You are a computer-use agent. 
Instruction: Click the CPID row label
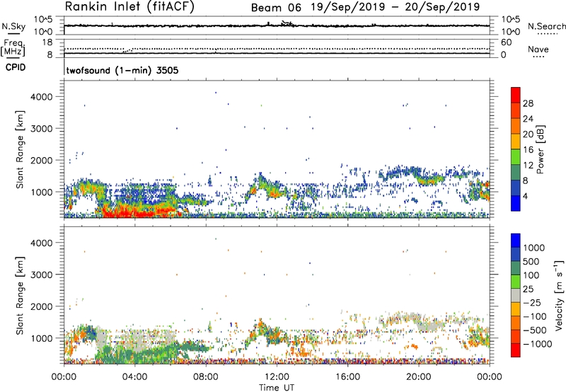[16, 67]
